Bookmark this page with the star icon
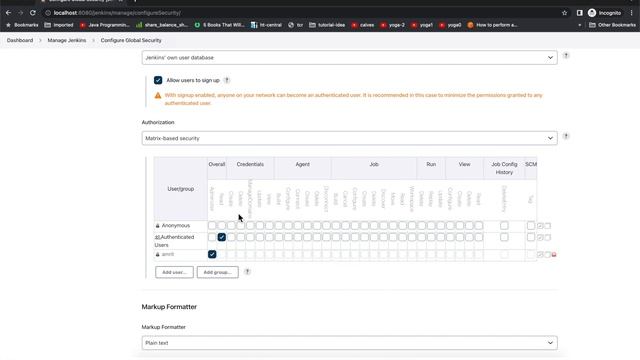Screen dimensions: 640x360 coord(564,13)
